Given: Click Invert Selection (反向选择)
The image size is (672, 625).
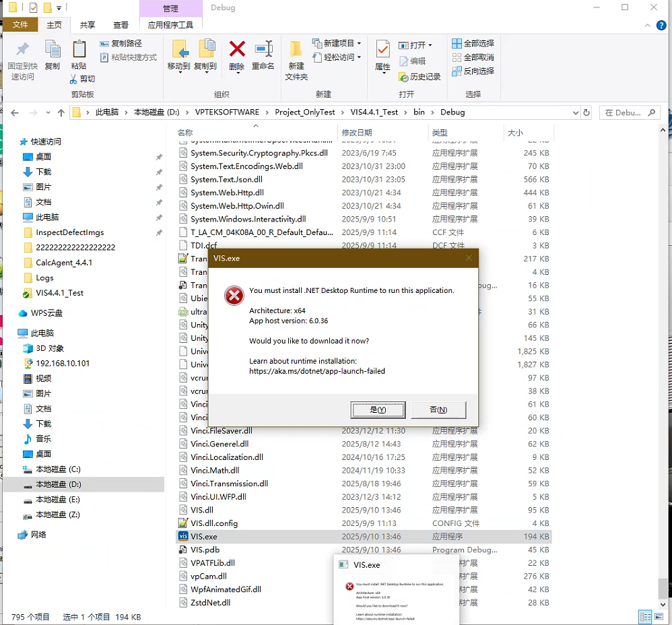Looking at the screenshot, I should tap(473, 71).
